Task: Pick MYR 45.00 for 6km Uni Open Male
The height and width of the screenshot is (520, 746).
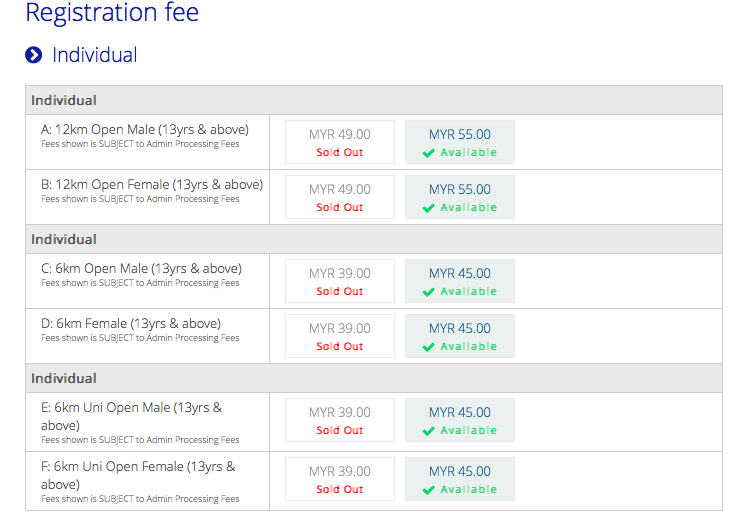Action: click(x=460, y=420)
